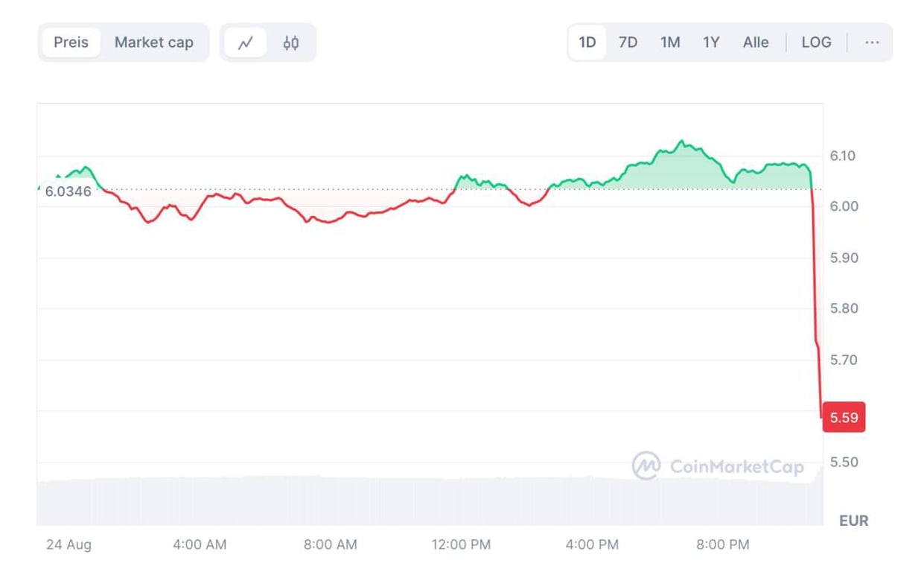Click the 12:00 PM time axis label
The width and height of the screenshot is (924, 572).
(461, 544)
